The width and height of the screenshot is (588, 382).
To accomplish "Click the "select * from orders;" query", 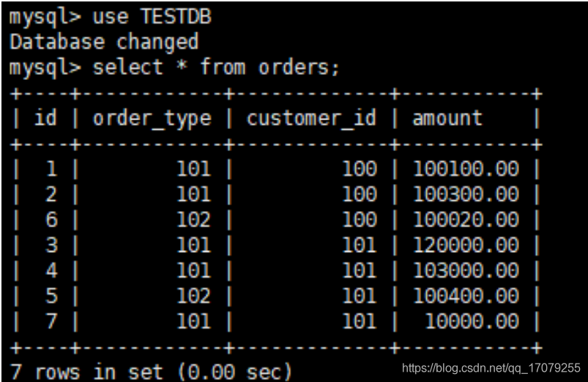I will coord(216,67).
